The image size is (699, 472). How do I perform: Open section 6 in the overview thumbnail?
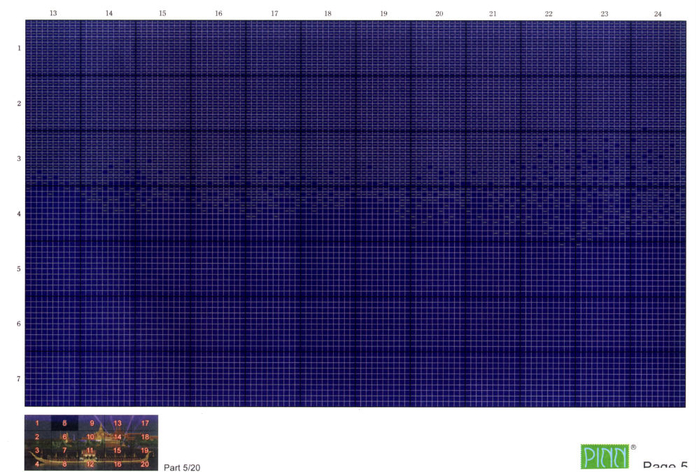(65, 437)
